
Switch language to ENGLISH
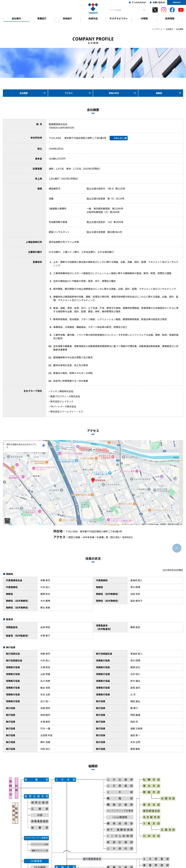(x=177, y=2)
